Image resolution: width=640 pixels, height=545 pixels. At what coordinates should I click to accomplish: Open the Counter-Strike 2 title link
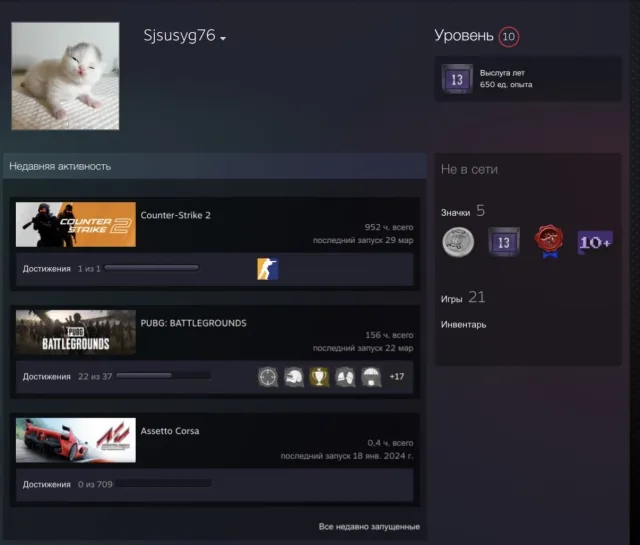click(176, 215)
